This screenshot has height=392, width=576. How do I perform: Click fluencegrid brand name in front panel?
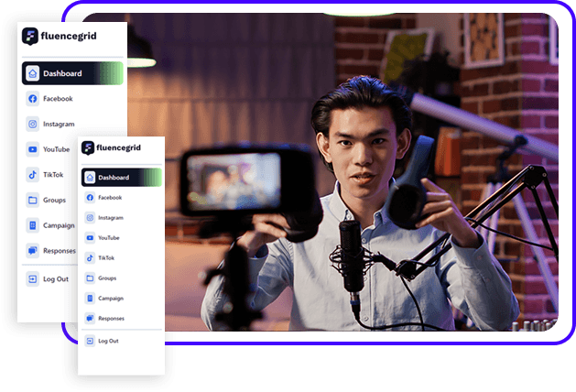(x=118, y=147)
